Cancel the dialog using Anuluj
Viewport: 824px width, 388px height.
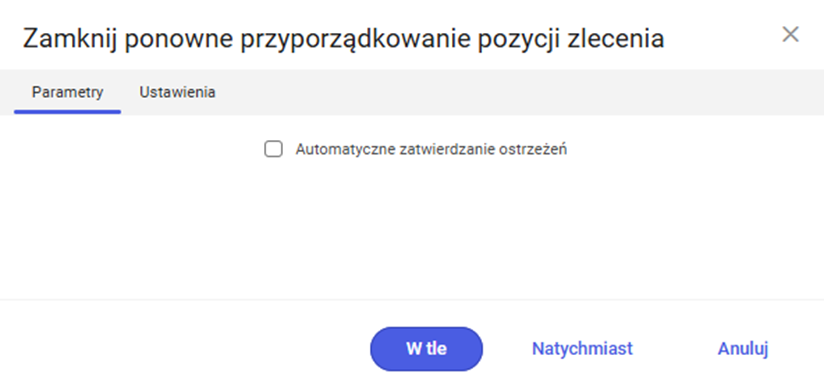tap(743, 349)
